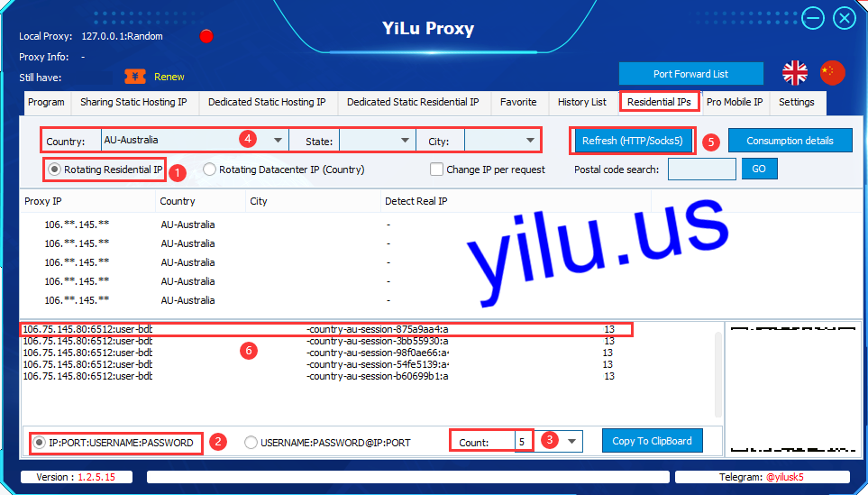Screen dimensions: 868x495
Task: Open Dedicated Static Hosting IP tab
Action: click(267, 103)
